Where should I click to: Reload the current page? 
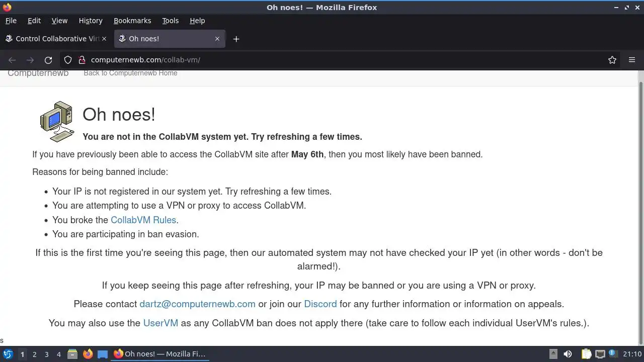click(48, 60)
